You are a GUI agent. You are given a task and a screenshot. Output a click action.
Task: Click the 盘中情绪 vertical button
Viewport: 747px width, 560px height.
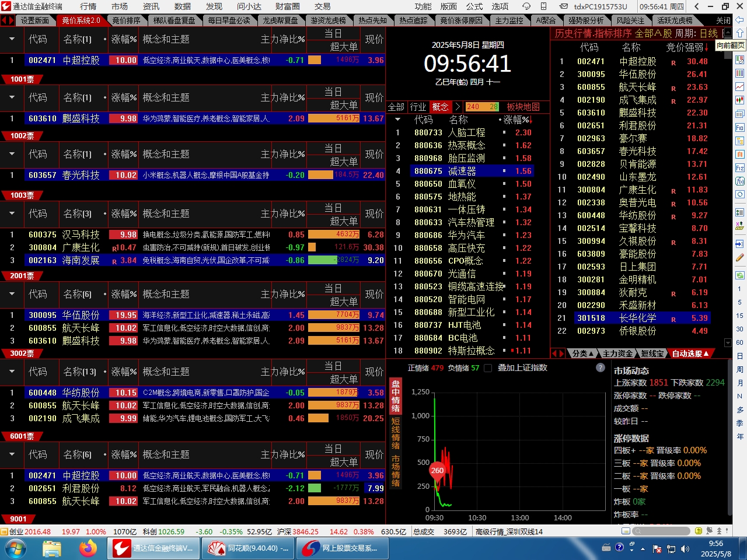tap(396, 396)
